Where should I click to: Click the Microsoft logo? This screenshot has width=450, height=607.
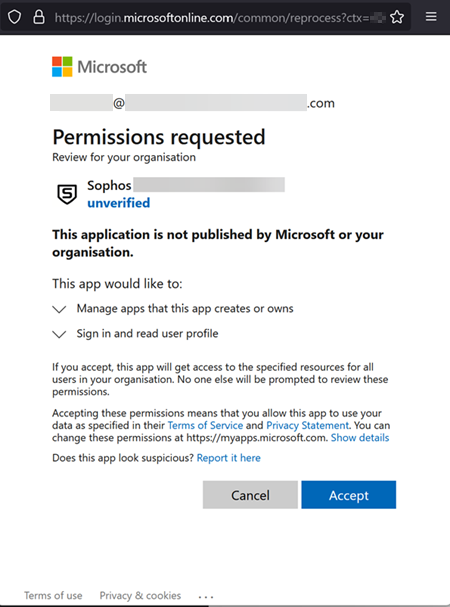100,67
